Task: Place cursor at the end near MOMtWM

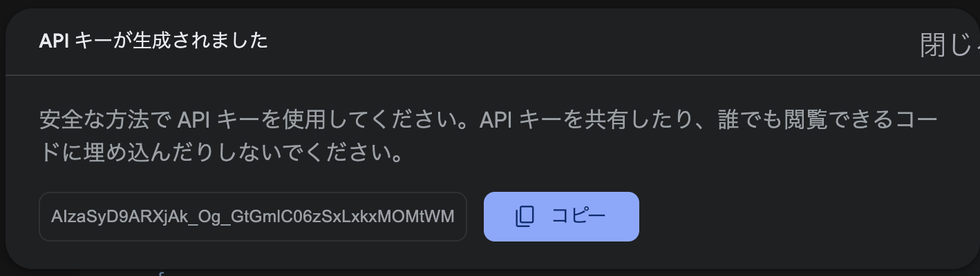Action: tap(454, 217)
